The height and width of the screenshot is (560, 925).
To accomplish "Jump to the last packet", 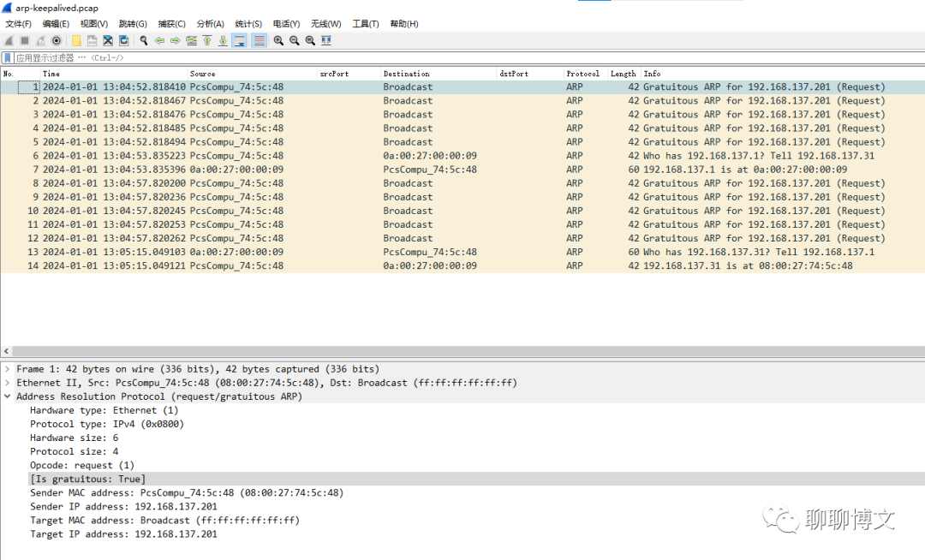I will coord(223,41).
